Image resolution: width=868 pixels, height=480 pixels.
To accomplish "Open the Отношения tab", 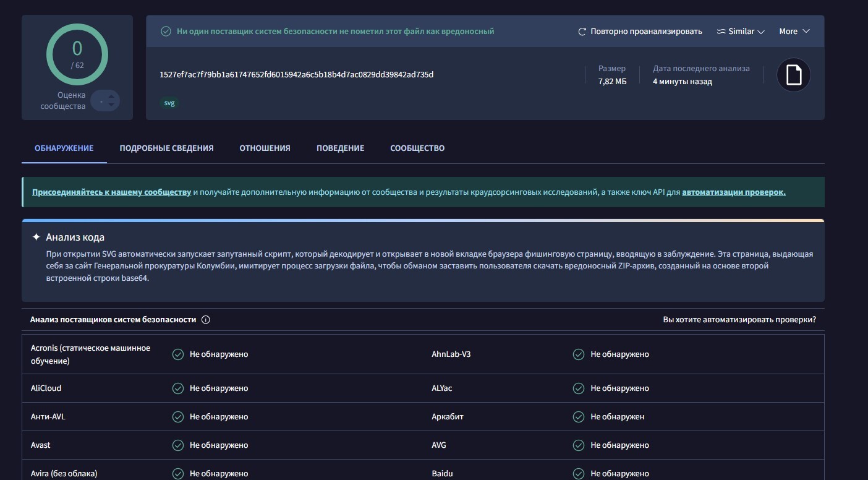I will [265, 148].
